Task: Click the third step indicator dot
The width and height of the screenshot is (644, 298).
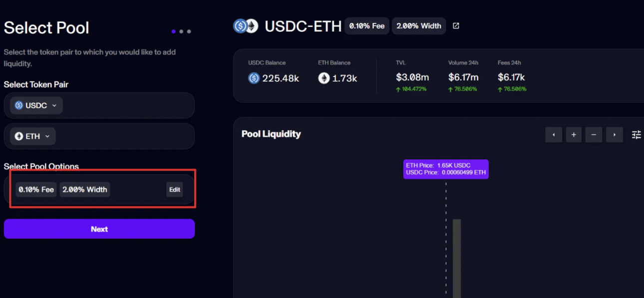Action: pyautogui.click(x=189, y=31)
